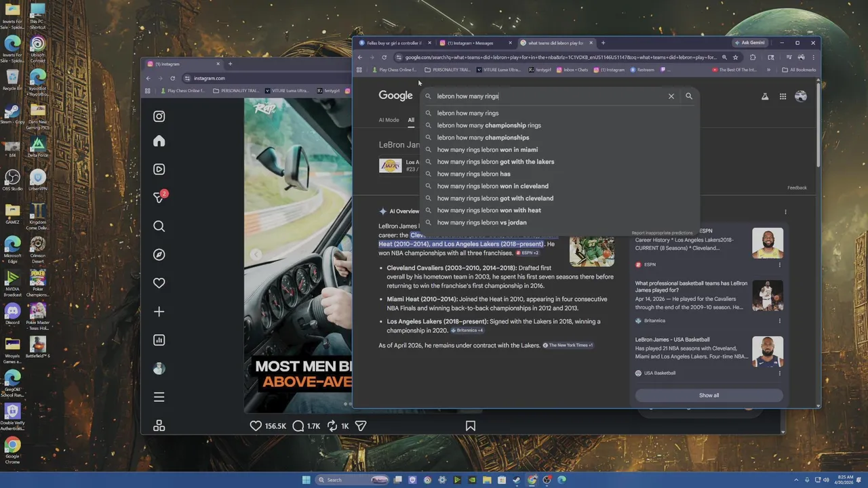Open Instagram apps grid icon at sidebar bottom
The width and height of the screenshot is (868, 488).
159,426
